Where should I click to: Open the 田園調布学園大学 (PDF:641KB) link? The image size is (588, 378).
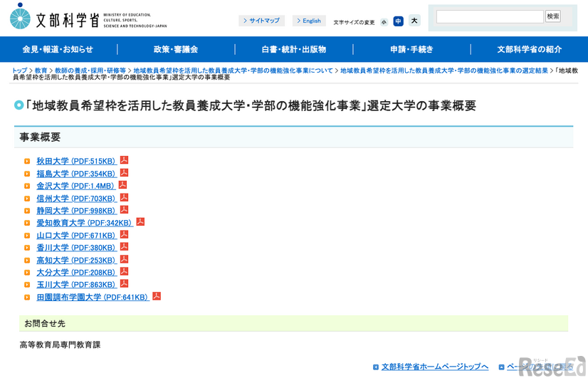pos(93,298)
